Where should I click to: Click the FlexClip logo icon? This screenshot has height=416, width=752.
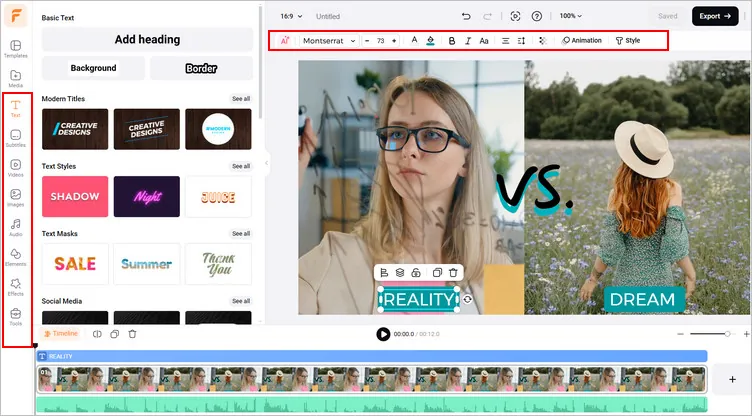(x=16, y=16)
